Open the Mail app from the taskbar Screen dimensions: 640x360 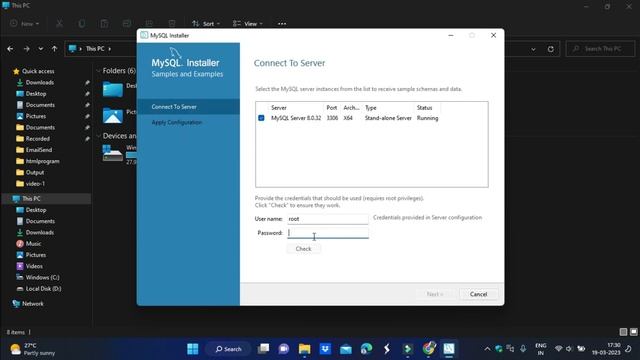[x=346, y=349]
